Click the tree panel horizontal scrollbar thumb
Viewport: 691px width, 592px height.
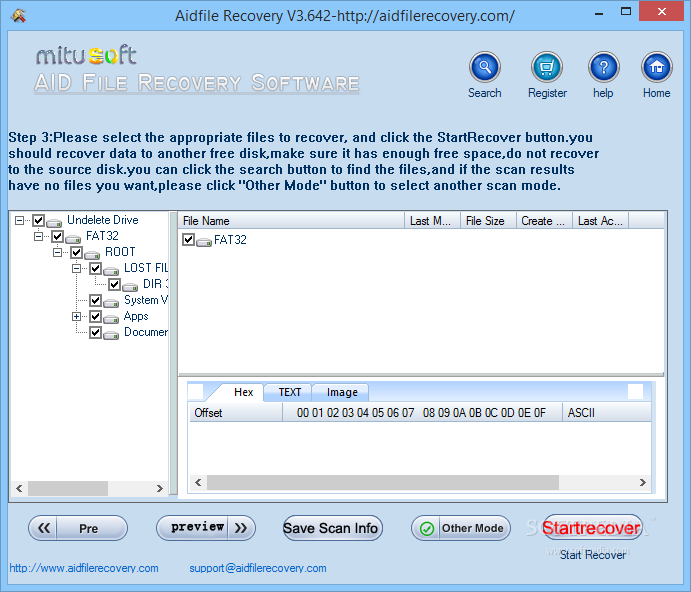pyautogui.click(x=68, y=488)
